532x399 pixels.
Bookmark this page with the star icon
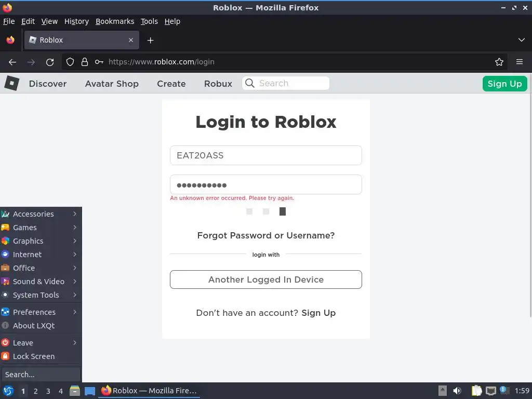coord(499,62)
